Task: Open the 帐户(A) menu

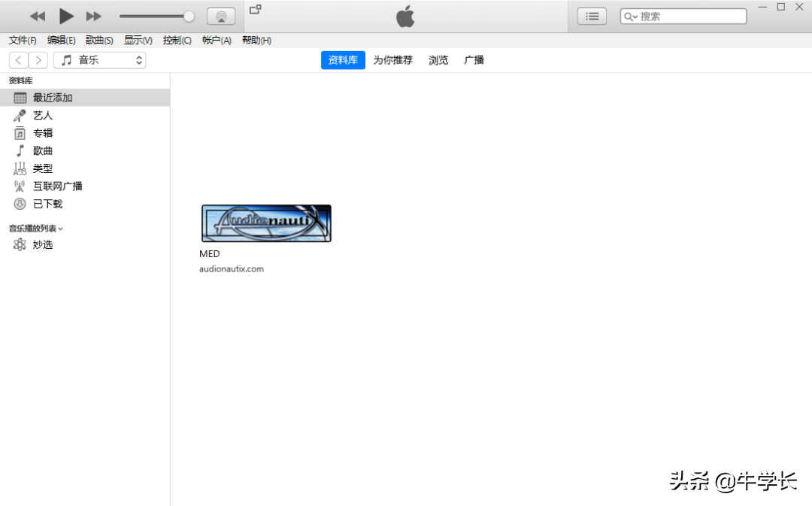Action: (x=217, y=40)
